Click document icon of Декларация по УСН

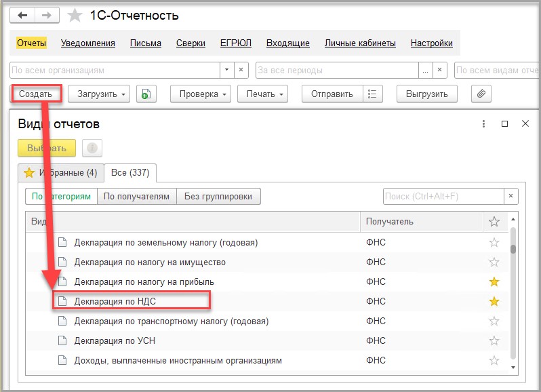pos(62,340)
